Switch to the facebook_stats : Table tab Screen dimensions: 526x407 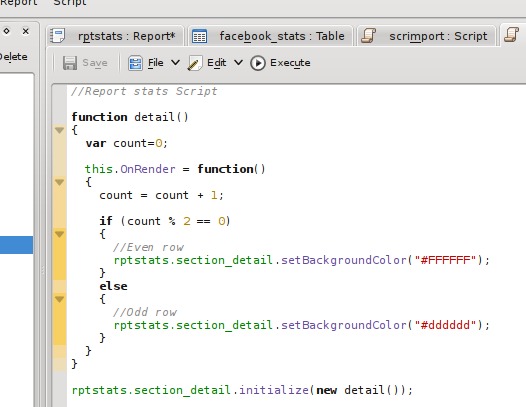click(270, 36)
